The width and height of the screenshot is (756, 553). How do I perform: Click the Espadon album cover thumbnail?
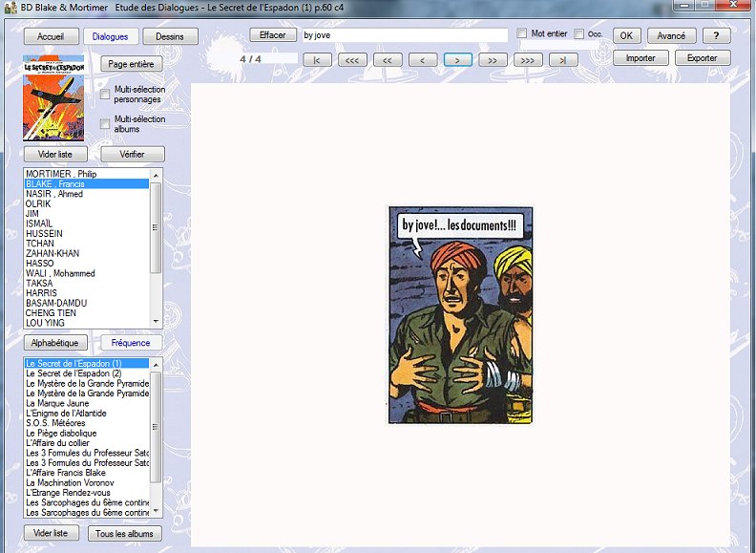53,98
